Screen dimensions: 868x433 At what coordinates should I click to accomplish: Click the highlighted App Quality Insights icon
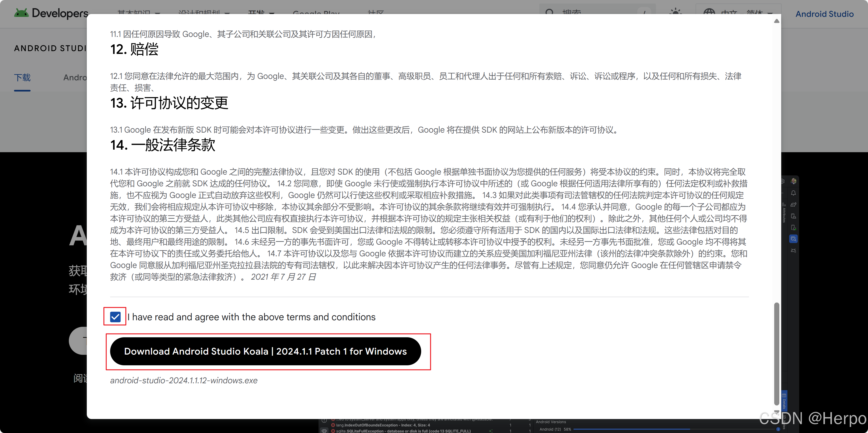coord(794,239)
